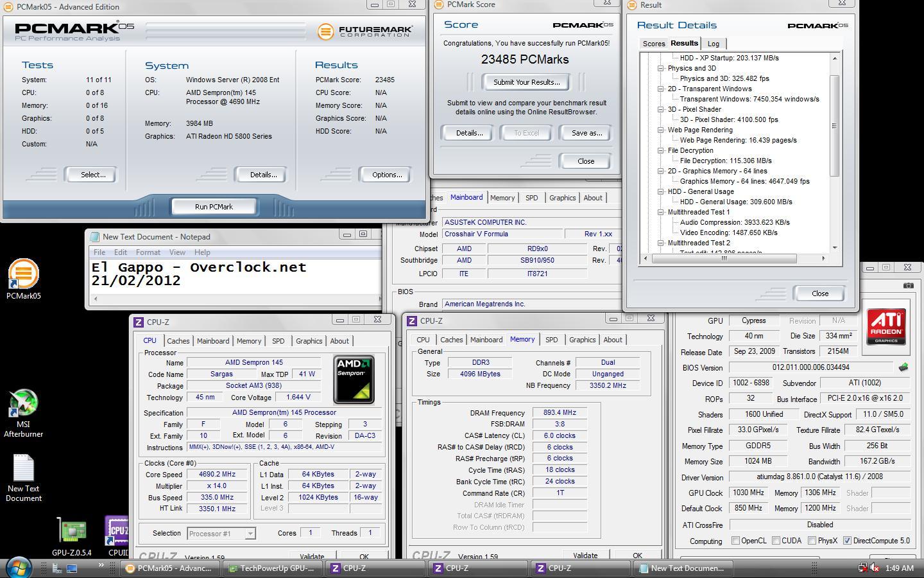Viewport: 924px width, 578px height.
Task: Uncheck the DirectCompute 5.0 checkbox
Action: pos(847,541)
